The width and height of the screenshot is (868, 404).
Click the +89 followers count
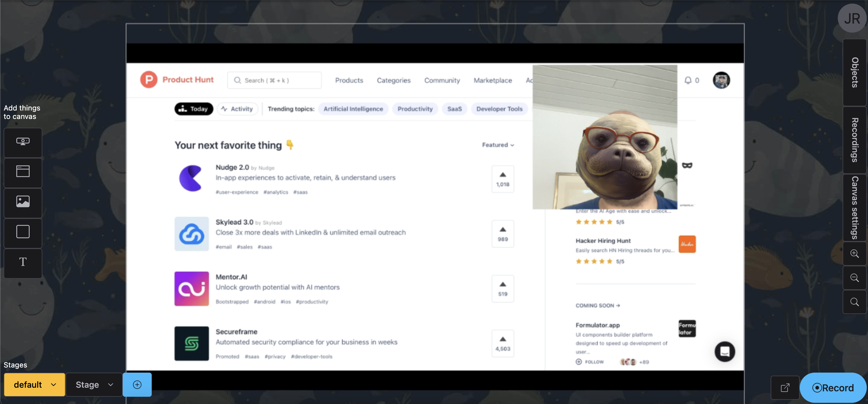point(644,362)
